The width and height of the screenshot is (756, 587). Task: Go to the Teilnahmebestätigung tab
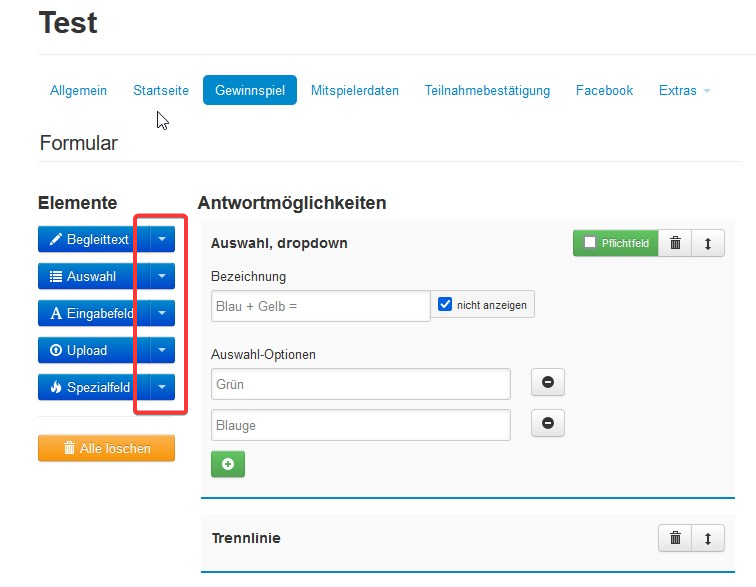(487, 90)
